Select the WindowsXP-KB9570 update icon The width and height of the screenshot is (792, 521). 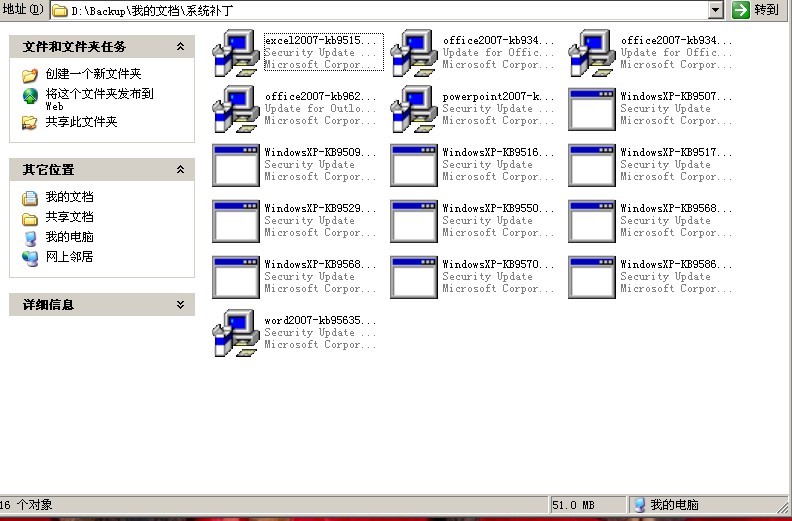coord(414,277)
